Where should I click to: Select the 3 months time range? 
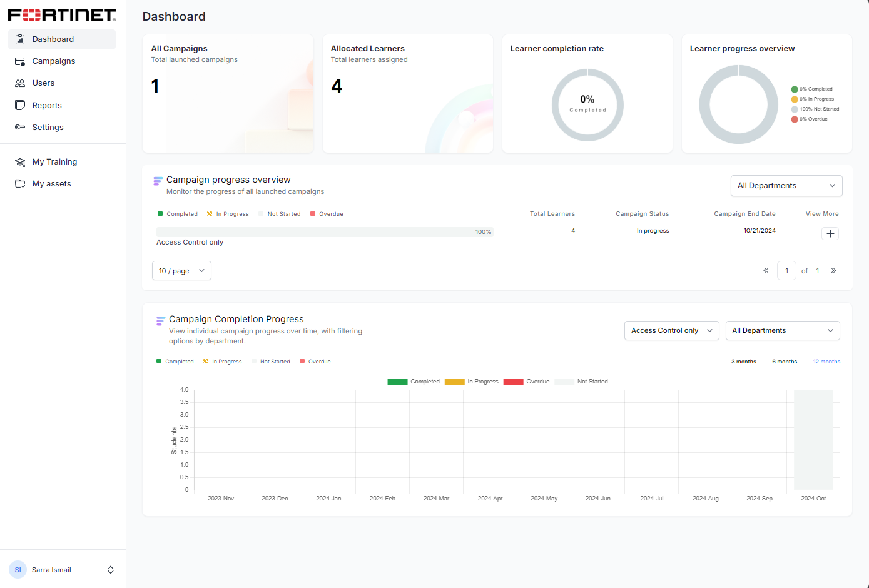(744, 362)
